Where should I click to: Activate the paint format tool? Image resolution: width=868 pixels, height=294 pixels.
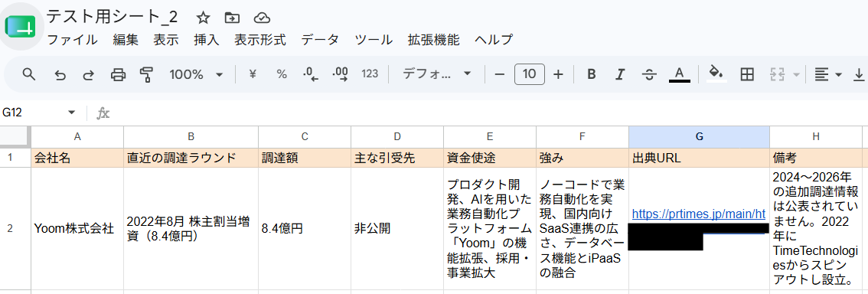click(147, 75)
